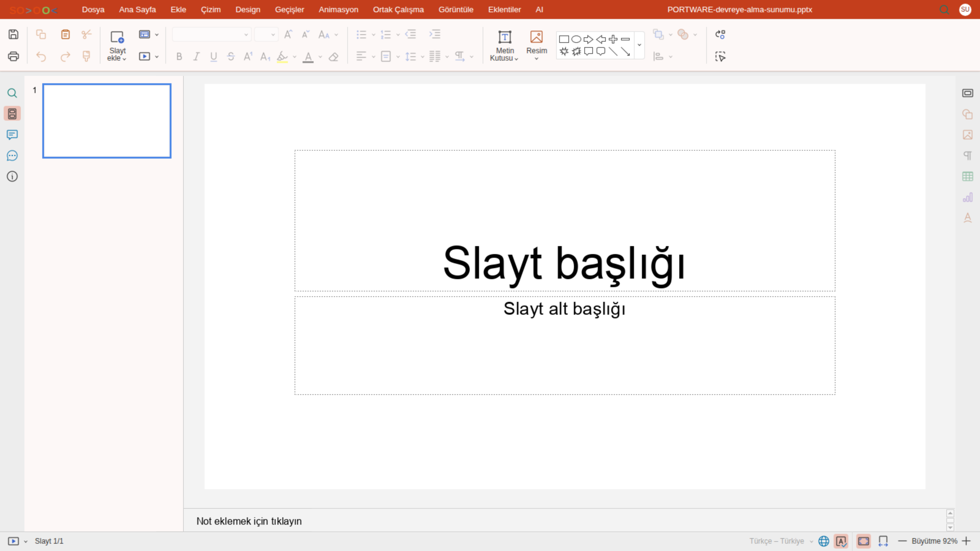Image resolution: width=980 pixels, height=551 pixels.
Task: Toggle Underline formatting
Action: (213, 57)
